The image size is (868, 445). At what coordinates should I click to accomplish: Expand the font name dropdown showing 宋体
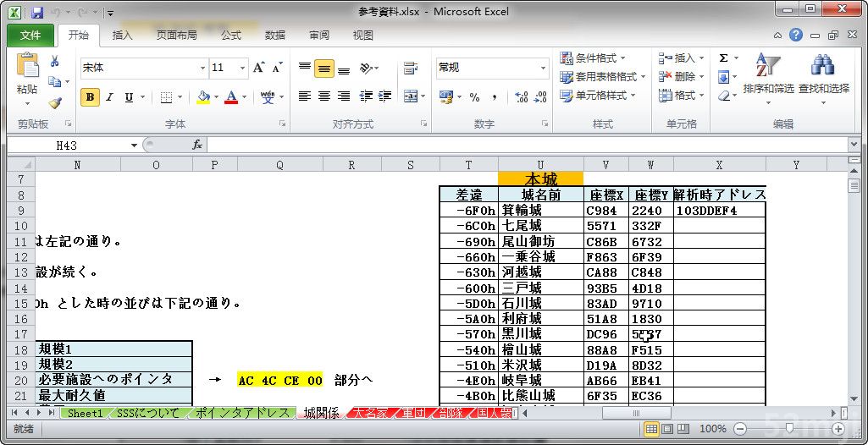tap(202, 68)
